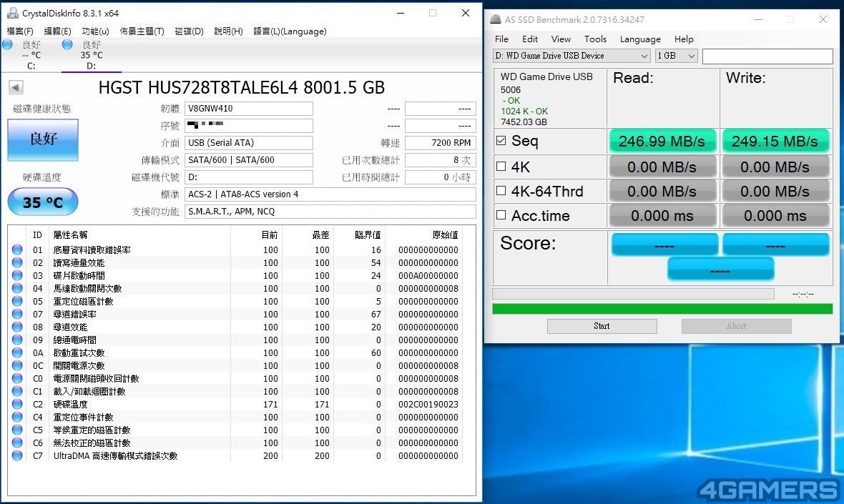Screen dimensions: 844x504
Task: Enable the 4K-64Thrd benchmark checkbox
Action: [501, 190]
